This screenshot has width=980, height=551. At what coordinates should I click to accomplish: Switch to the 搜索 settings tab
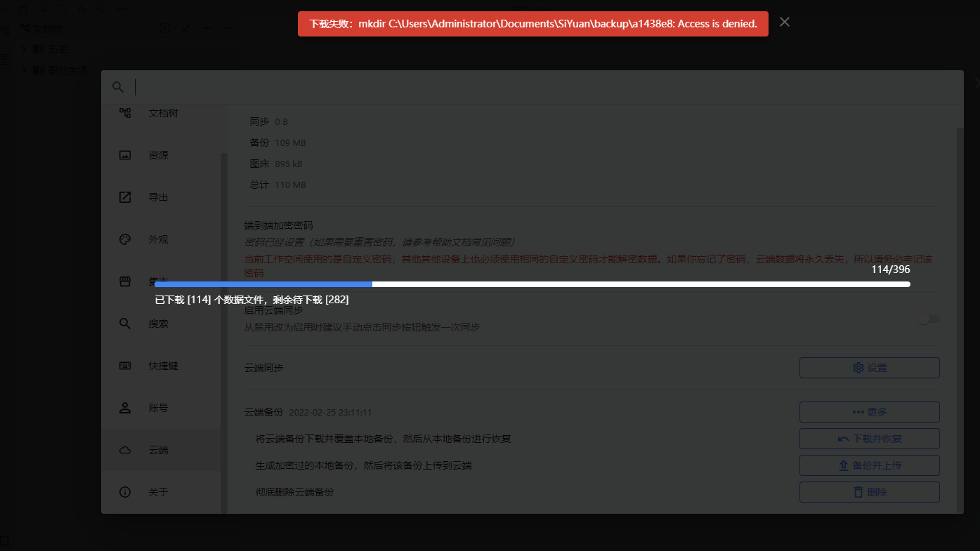pyautogui.click(x=161, y=324)
